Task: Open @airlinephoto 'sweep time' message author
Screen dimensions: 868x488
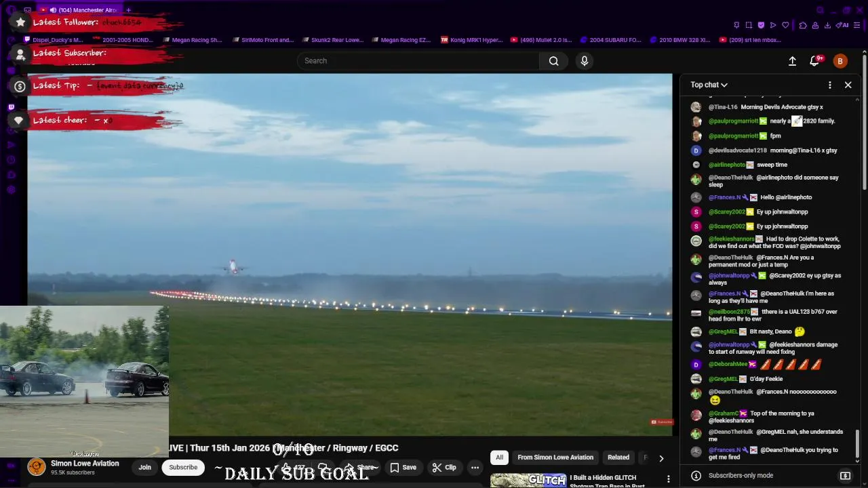Action: click(x=727, y=165)
